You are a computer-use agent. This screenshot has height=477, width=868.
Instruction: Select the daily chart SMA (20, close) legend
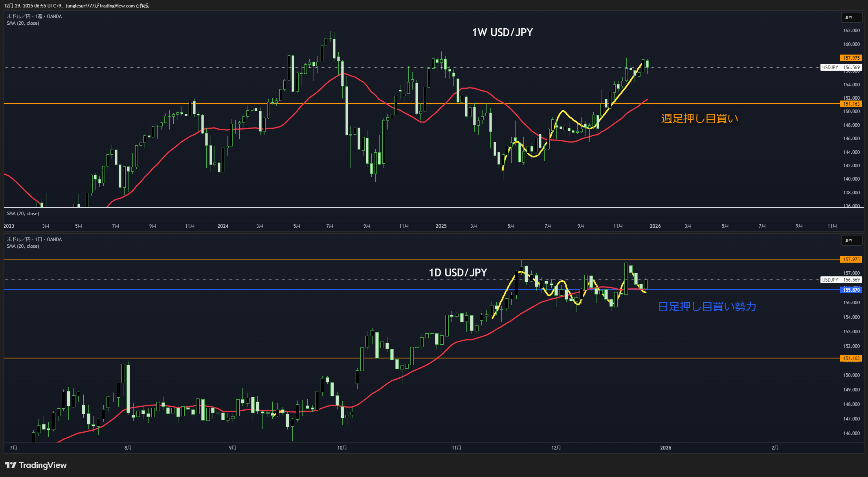click(x=23, y=246)
